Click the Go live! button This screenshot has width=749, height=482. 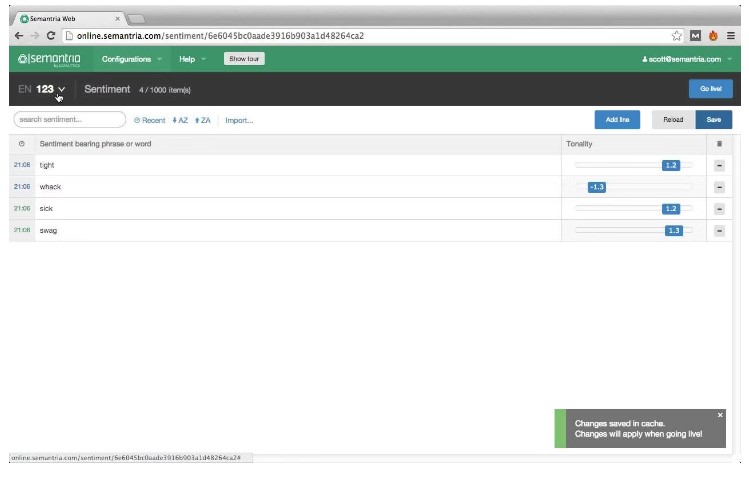(710, 89)
